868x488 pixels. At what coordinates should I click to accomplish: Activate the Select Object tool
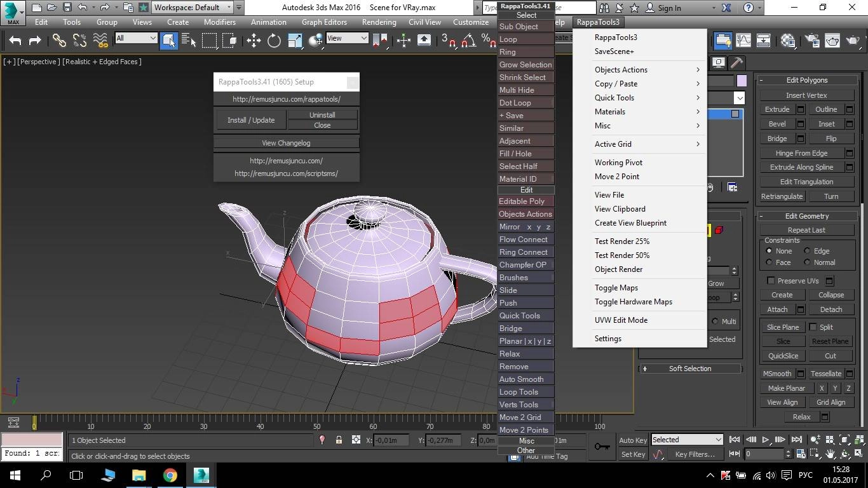coord(169,41)
